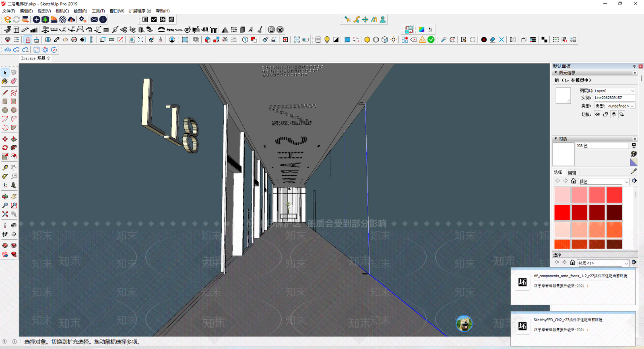Select the Pan hand tool
The image size is (644, 349).
click(14, 197)
